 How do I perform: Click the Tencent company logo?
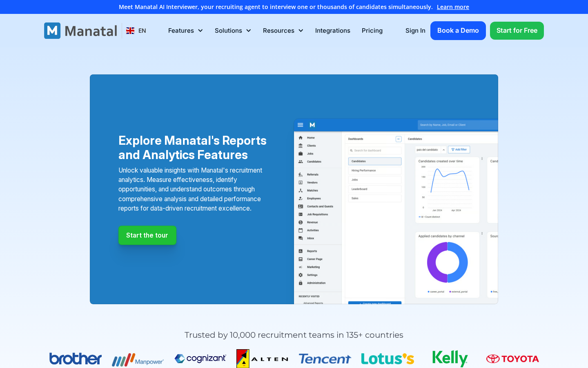[325, 359]
